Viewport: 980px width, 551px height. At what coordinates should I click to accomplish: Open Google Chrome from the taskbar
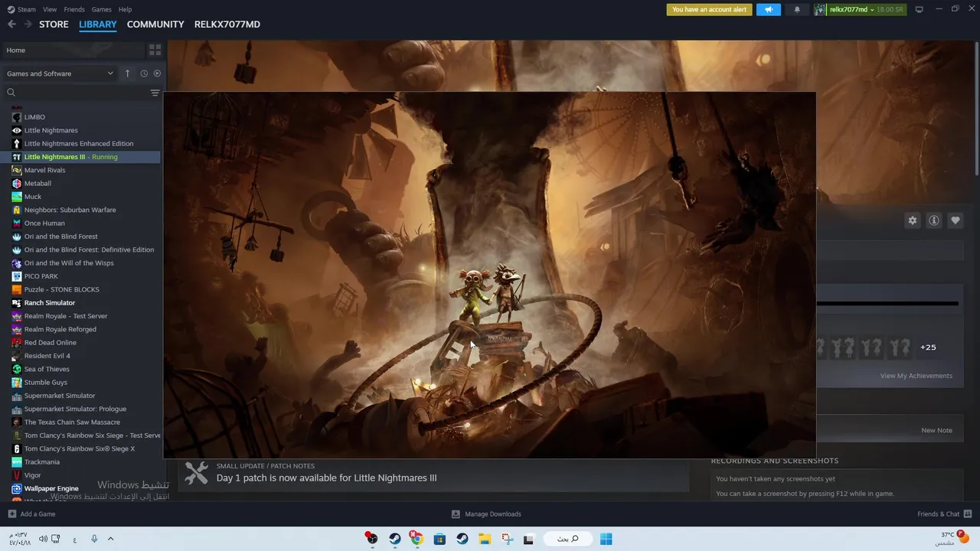pyautogui.click(x=416, y=539)
